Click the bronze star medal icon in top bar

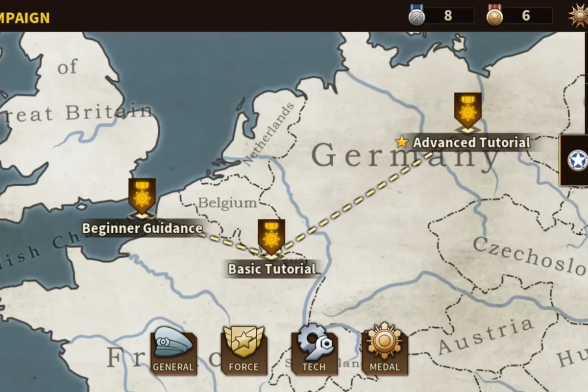494,16
